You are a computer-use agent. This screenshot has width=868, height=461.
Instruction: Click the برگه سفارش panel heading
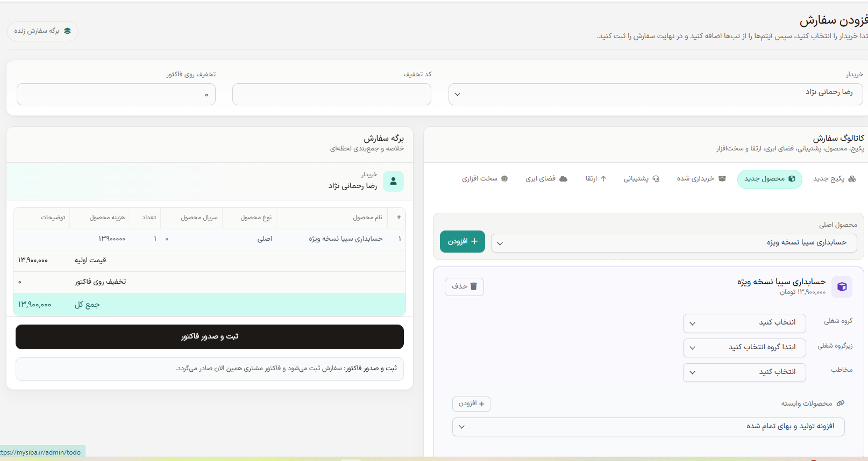[x=383, y=139]
